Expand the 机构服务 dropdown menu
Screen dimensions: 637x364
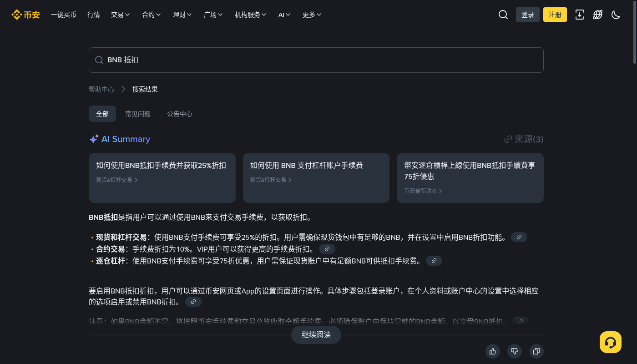coord(251,15)
